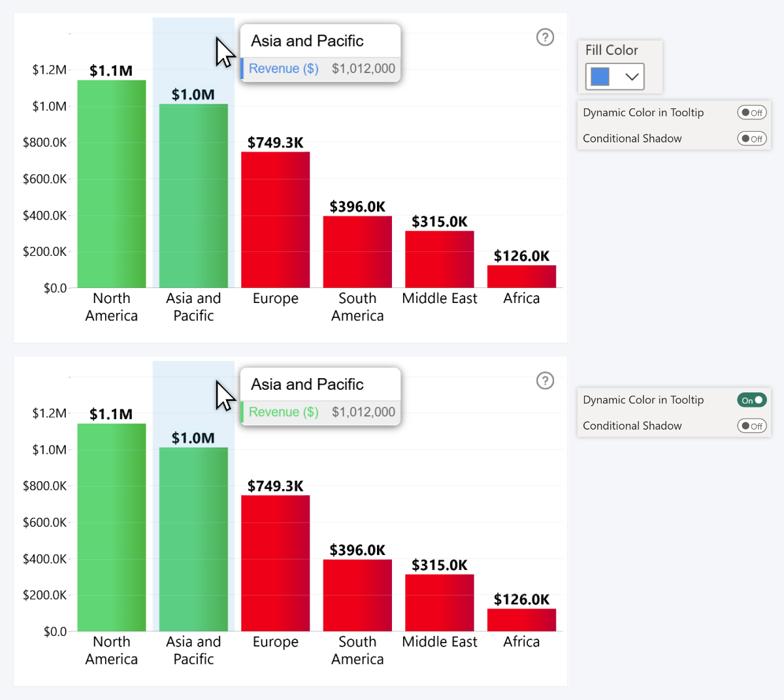Click the Revenue ($) label in the tooltip
Screen dimensions: 784x700
283,68
